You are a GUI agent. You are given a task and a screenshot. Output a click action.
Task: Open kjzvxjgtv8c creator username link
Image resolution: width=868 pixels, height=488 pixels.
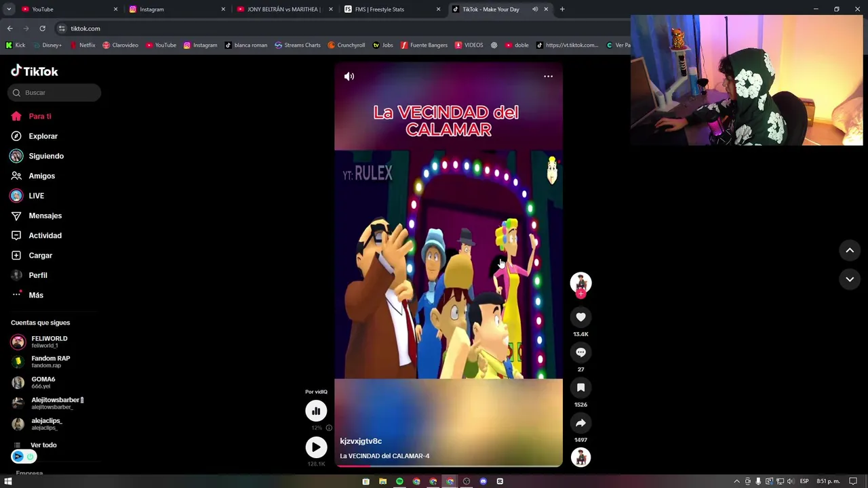point(361,441)
